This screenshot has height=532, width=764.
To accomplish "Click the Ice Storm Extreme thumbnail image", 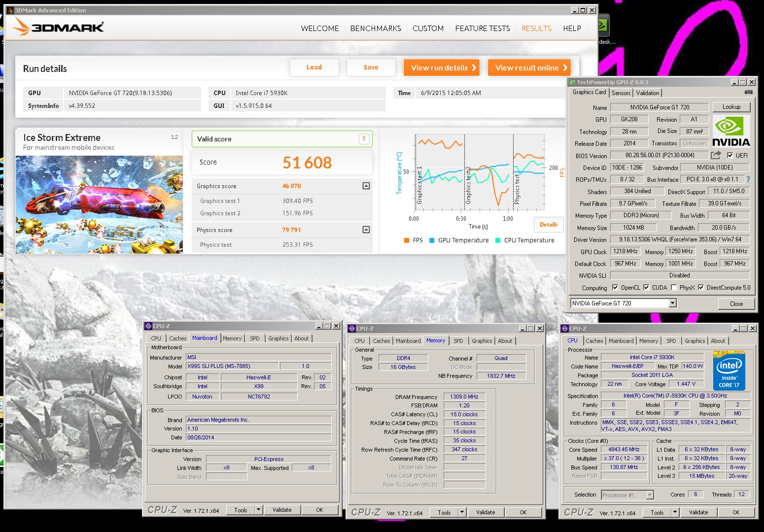I will (99, 204).
